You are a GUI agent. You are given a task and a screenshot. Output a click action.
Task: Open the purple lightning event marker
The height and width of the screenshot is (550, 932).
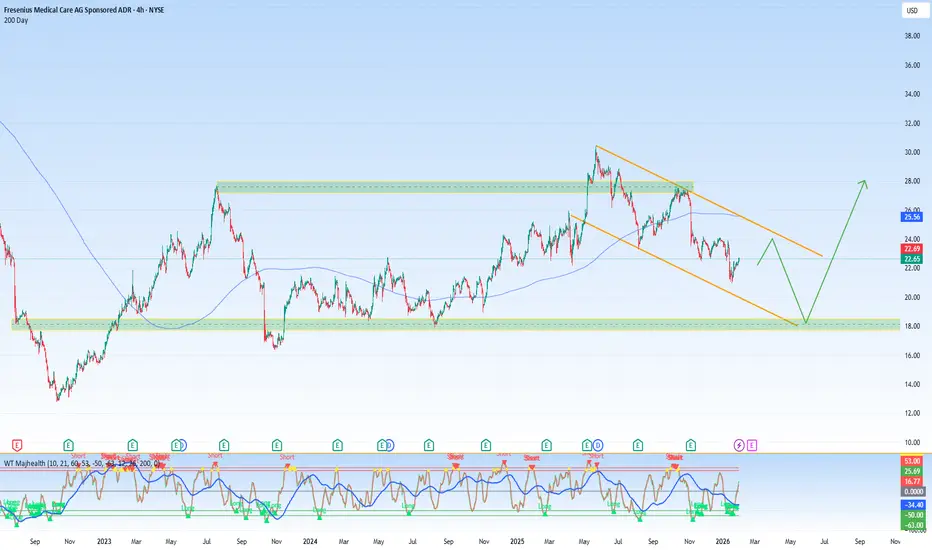click(739, 445)
